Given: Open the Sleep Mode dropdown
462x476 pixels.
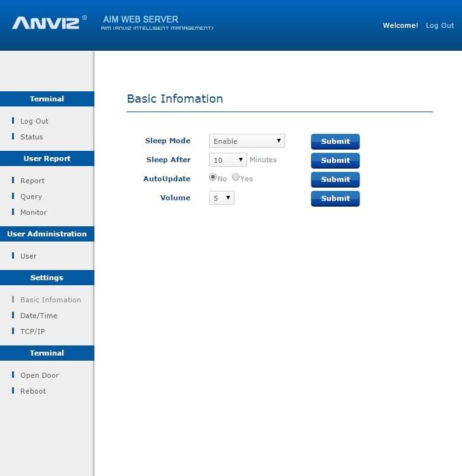Looking at the screenshot, I should coord(247,141).
